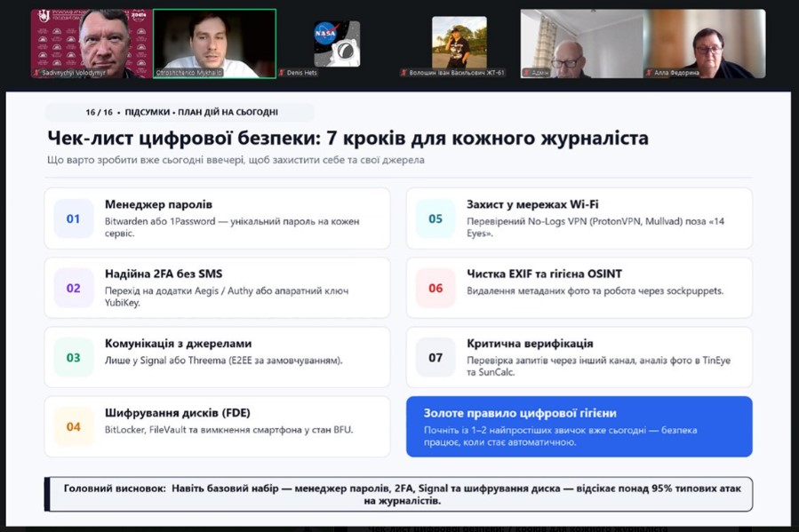Click the name label Sadivnychyi Volodymyr
799x532 pixels.
pos(74,73)
